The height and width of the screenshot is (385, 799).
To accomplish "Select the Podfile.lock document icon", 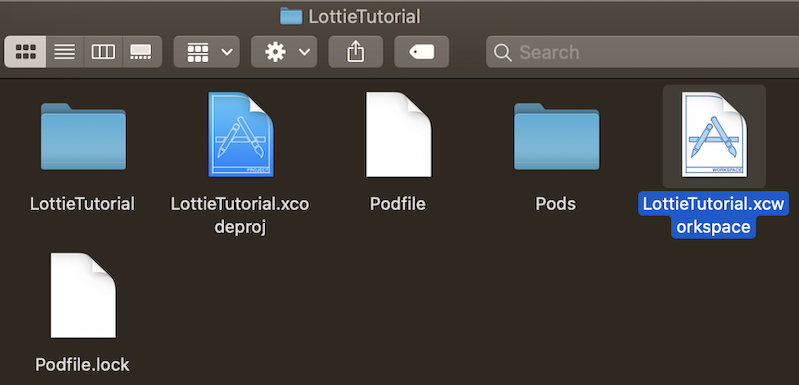I will point(83,295).
